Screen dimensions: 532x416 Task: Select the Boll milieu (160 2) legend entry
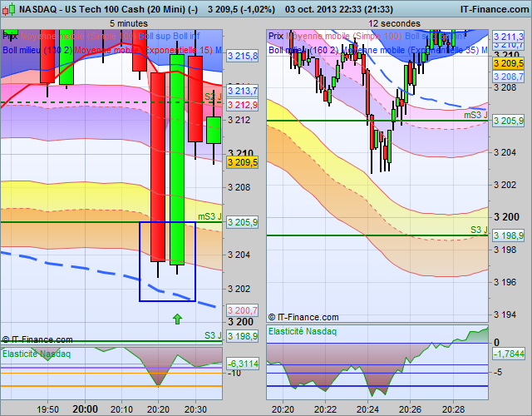pos(303,50)
